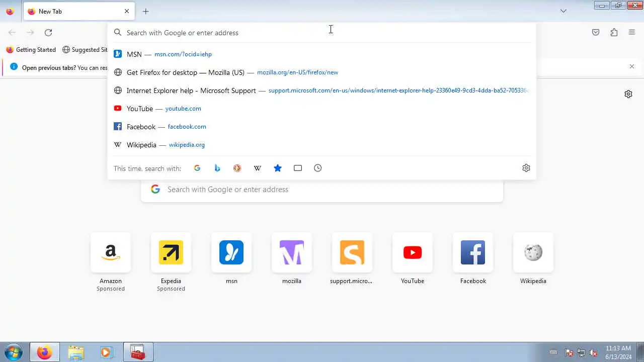Image resolution: width=644 pixels, height=362 pixels.
Task: Click the new tab page search box
Action: pyautogui.click(x=322, y=190)
